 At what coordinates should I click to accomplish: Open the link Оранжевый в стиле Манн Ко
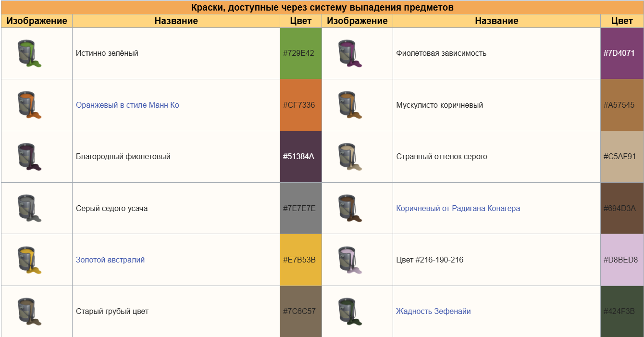[x=127, y=105]
